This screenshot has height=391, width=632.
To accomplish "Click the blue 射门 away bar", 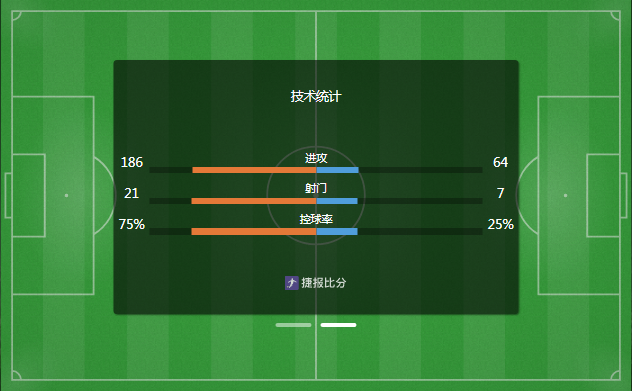I will click(337, 201).
